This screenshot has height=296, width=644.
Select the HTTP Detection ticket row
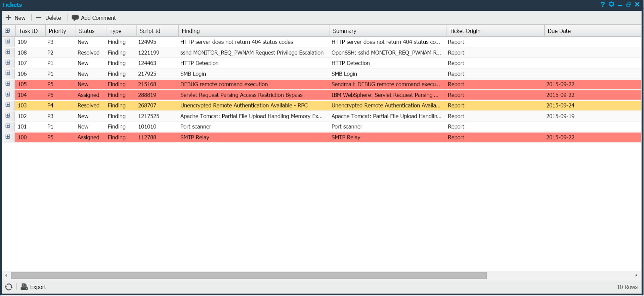(x=199, y=63)
